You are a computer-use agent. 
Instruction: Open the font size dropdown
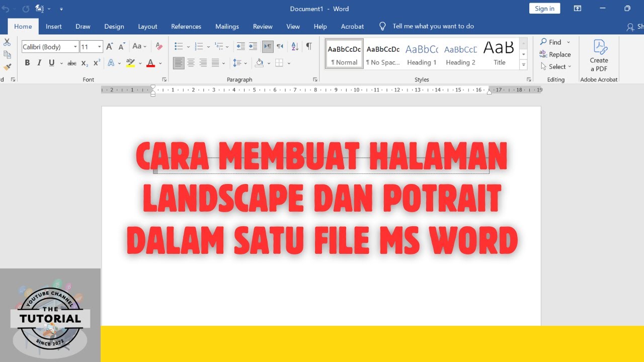click(x=99, y=47)
